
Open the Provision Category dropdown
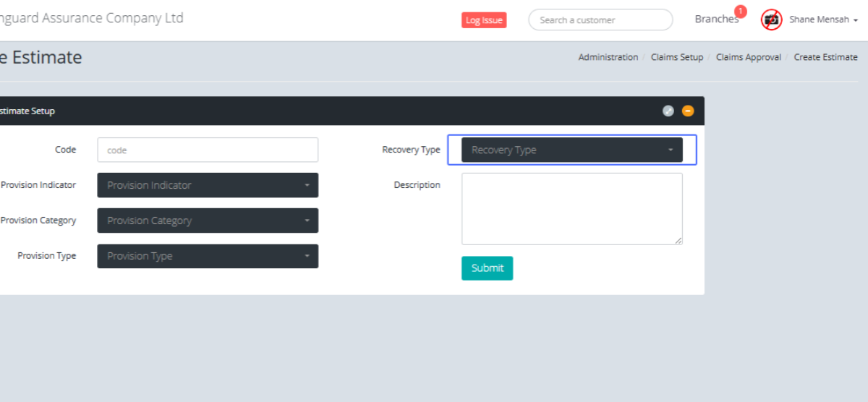(208, 221)
